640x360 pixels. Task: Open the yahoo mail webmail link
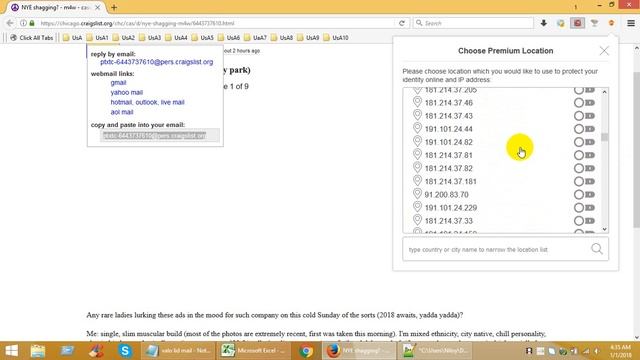[127, 92]
